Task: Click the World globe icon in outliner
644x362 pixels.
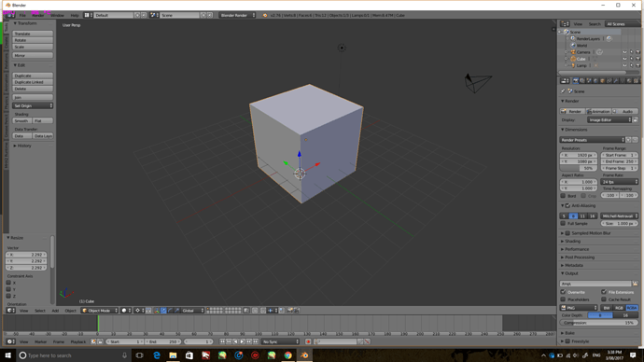Action: pyautogui.click(x=573, y=46)
